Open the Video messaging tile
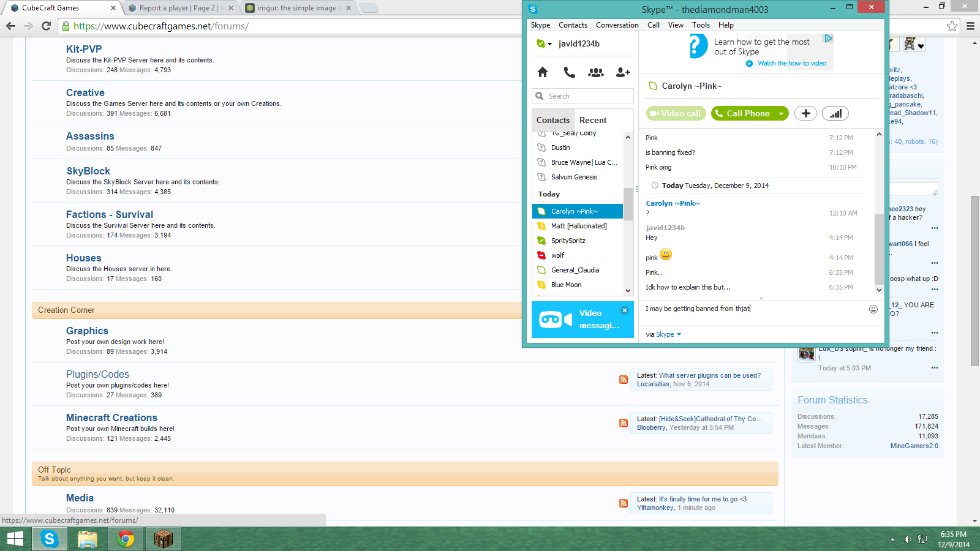The width and height of the screenshot is (980, 551). [x=582, y=320]
